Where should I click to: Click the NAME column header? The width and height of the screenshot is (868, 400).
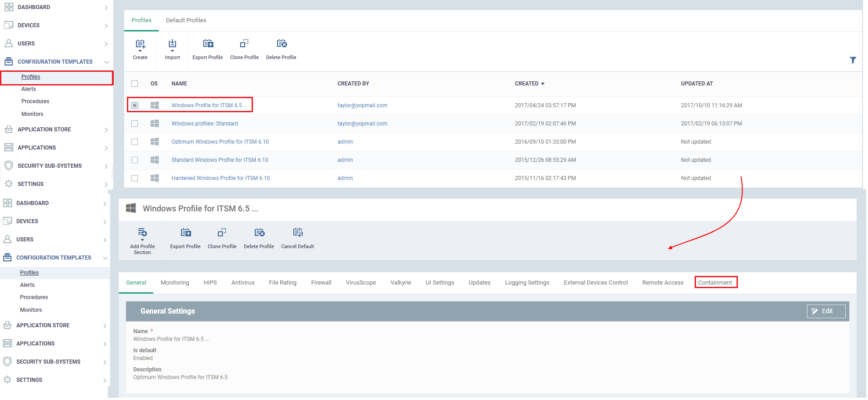click(179, 84)
